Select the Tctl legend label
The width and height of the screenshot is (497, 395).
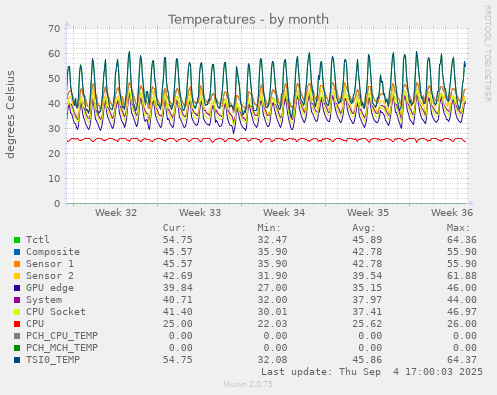point(38,240)
